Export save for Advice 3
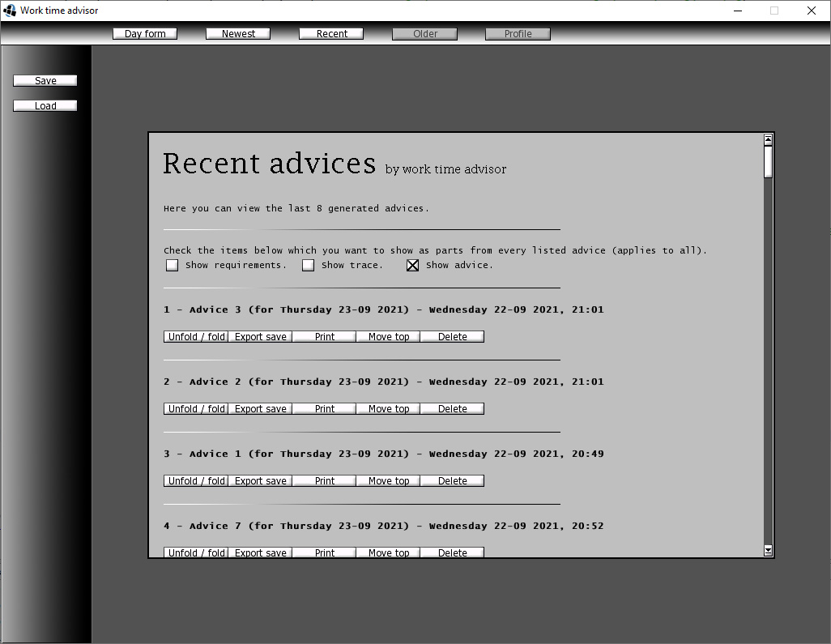This screenshot has height=644, width=831. tap(260, 336)
